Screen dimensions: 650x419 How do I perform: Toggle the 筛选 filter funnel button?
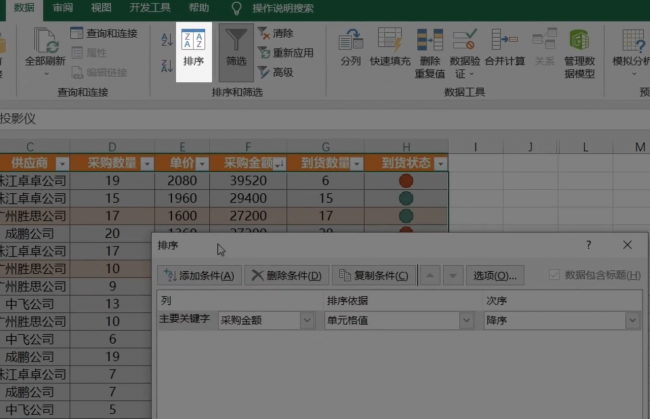pyautogui.click(x=236, y=52)
